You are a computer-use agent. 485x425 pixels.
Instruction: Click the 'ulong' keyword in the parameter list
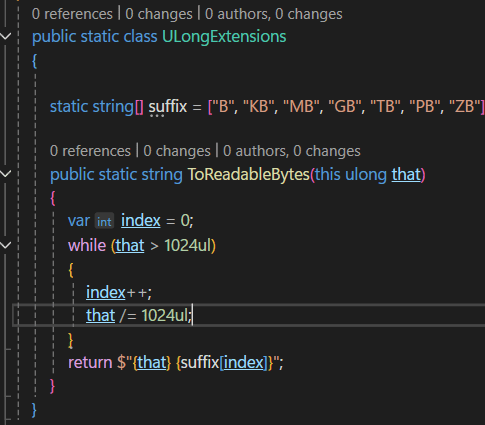click(x=366, y=174)
